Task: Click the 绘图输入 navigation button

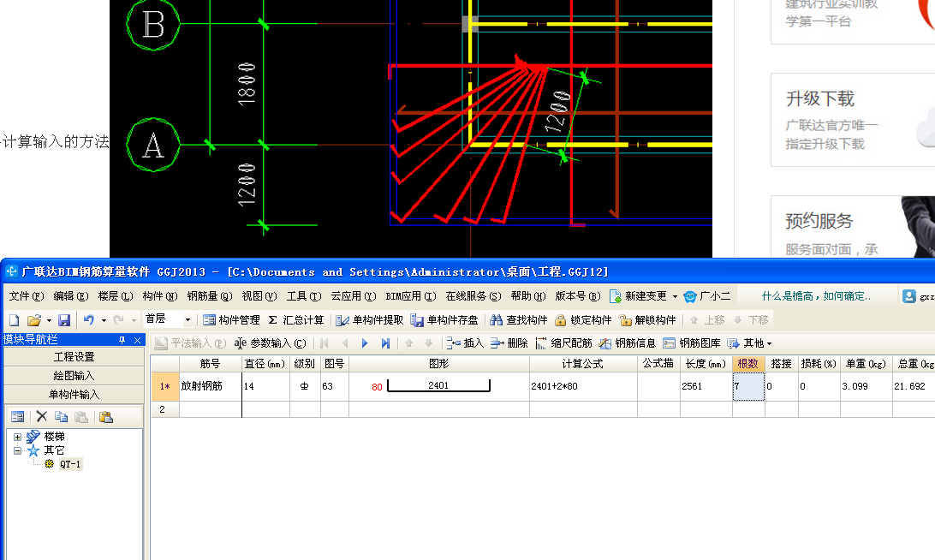Action: (74, 376)
